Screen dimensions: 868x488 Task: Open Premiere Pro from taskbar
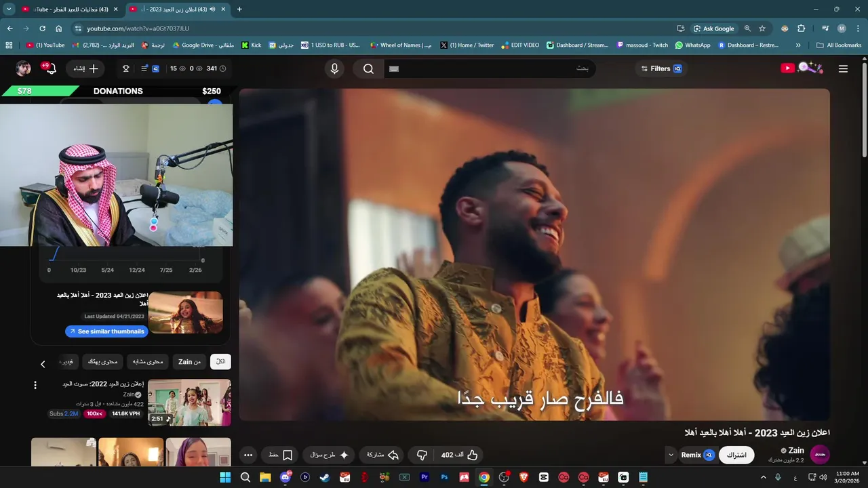tap(425, 477)
